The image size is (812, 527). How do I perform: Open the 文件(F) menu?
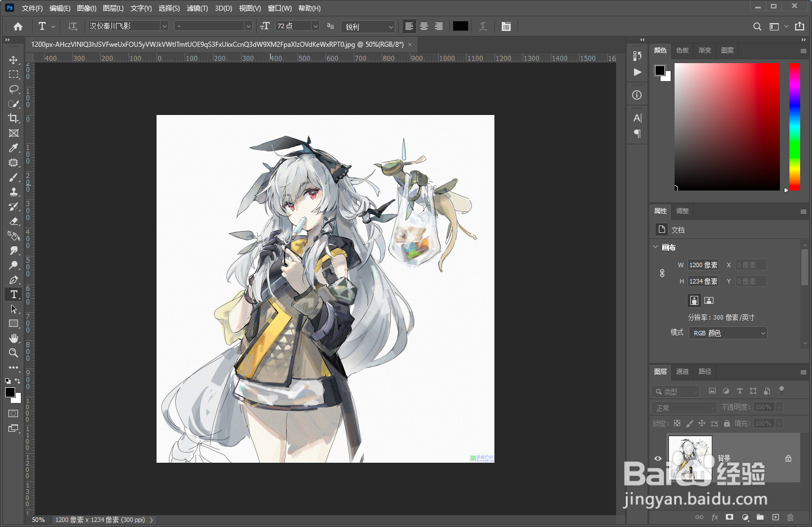32,8
